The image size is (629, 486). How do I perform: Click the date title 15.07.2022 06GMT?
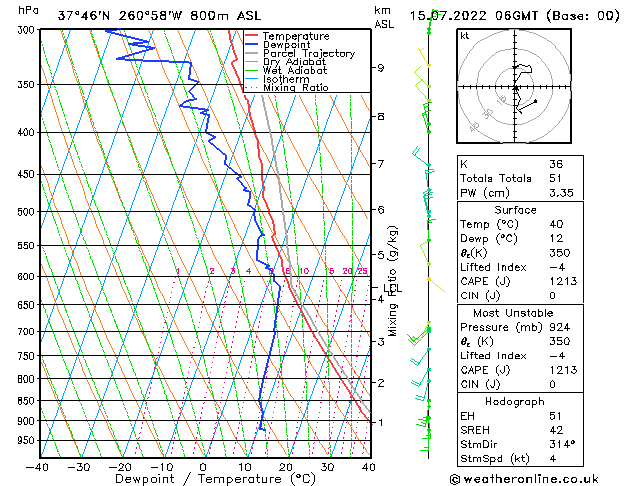pyautogui.click(x=474, y=16)
